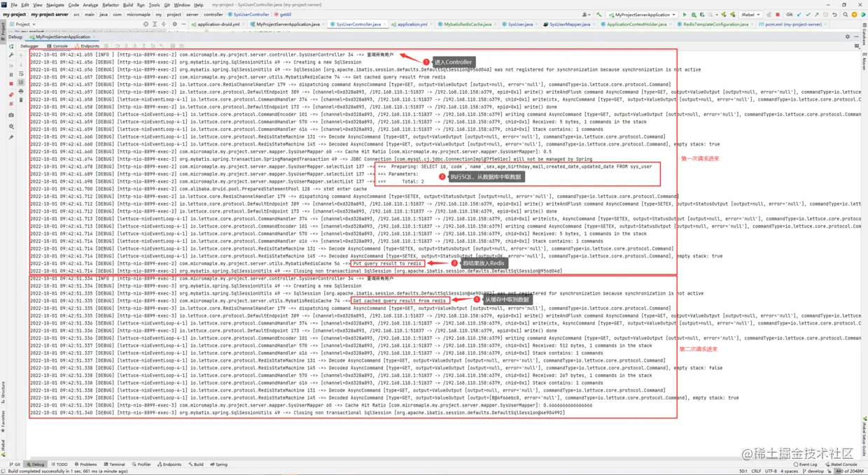The height and width of the screenshot is (475, 868).
Task: Stop the running application with the red square
Action: [778, 14]
